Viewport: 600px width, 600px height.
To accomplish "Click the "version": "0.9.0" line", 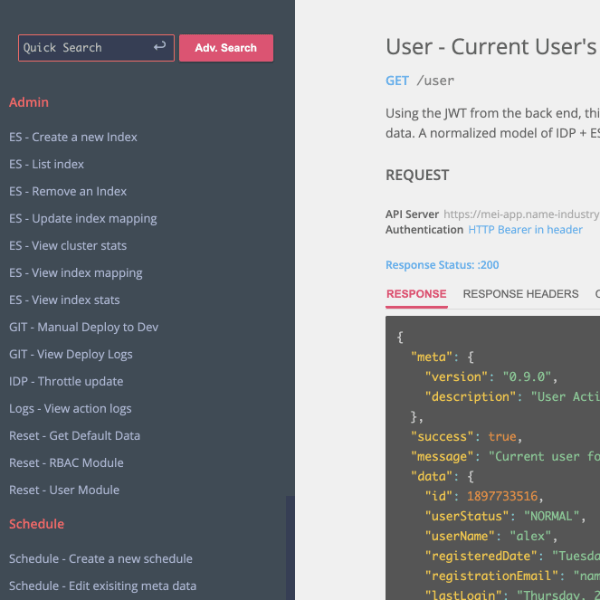I will [491, 377].
